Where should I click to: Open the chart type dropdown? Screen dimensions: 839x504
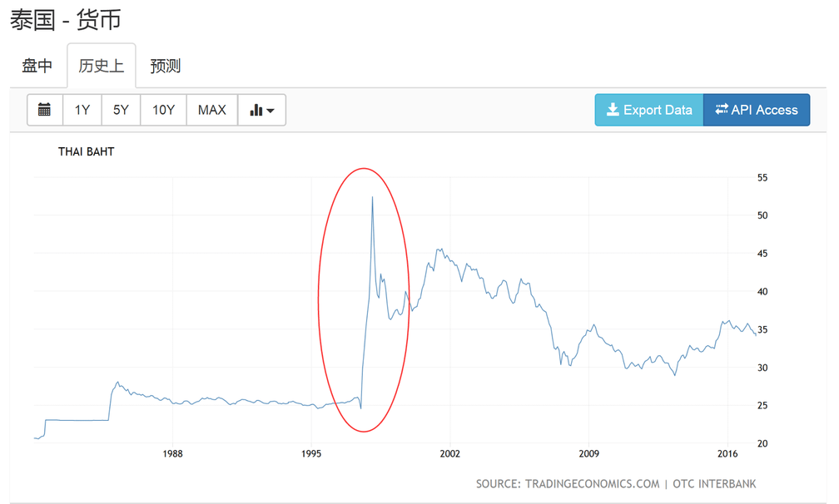(x=261, y=110)
